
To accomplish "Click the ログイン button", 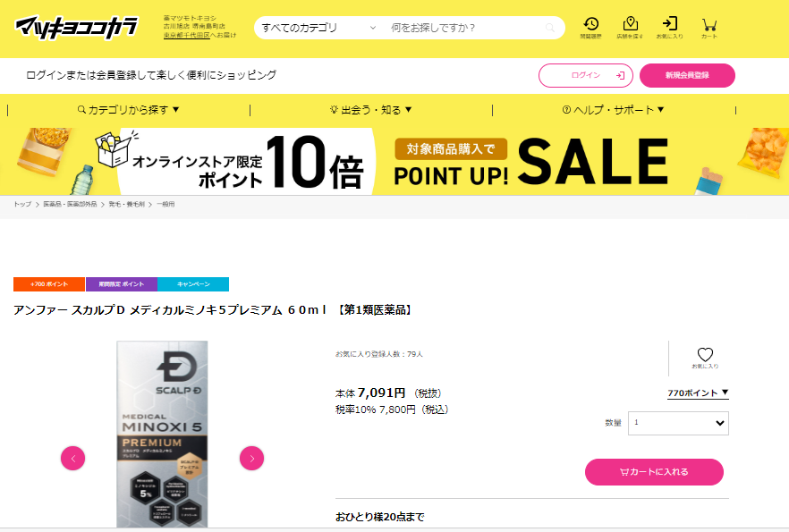I will 586,75.
